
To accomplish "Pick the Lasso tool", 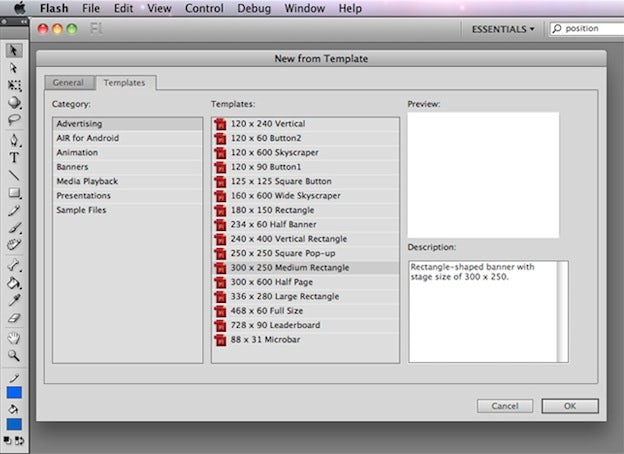I will click(x=14, y=120).
